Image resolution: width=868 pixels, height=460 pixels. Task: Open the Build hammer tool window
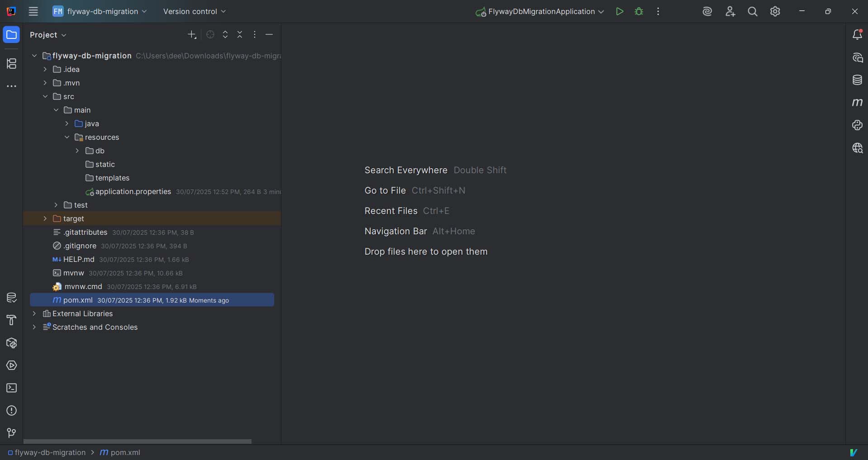[12, 320]
